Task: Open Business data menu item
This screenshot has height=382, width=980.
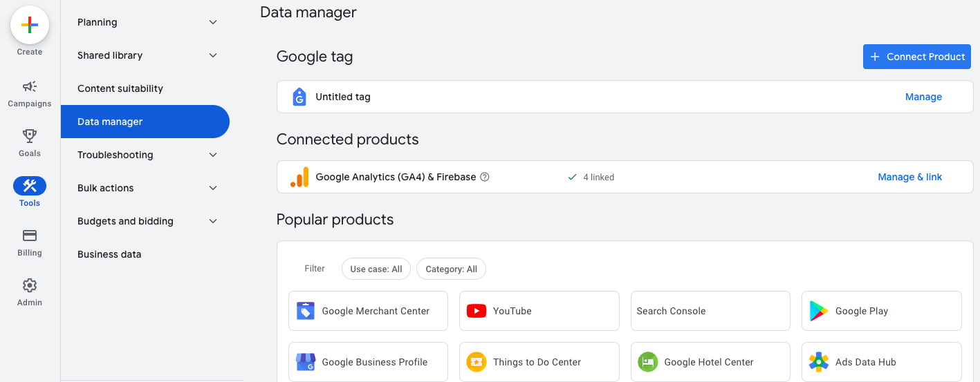Action: coord(109,254)
